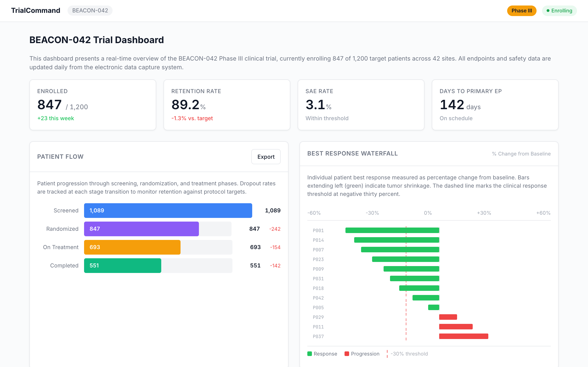Open the Retention Rate KPI card
The width and height of the screenshot is (588, 367).
[227, 105]
